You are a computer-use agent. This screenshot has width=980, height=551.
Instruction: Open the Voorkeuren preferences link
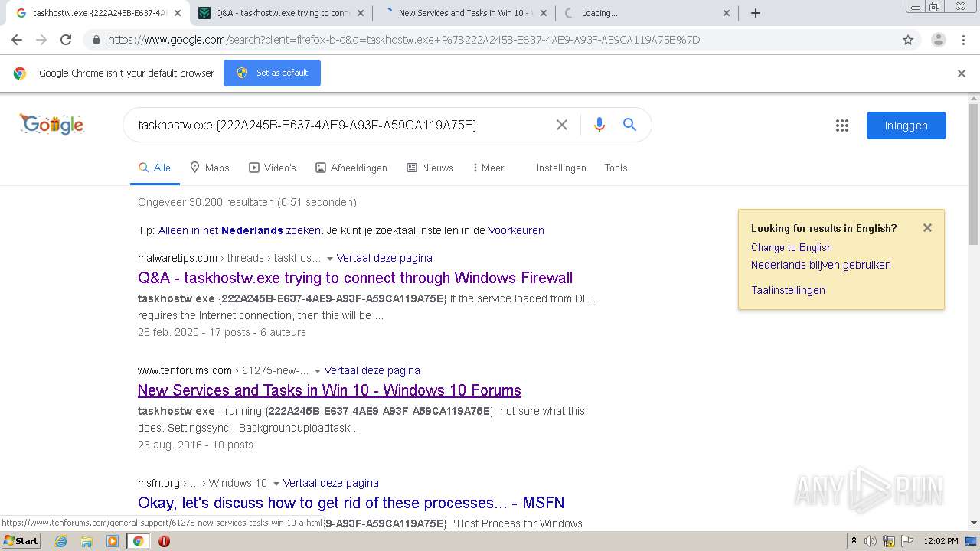tap(516, 230)
